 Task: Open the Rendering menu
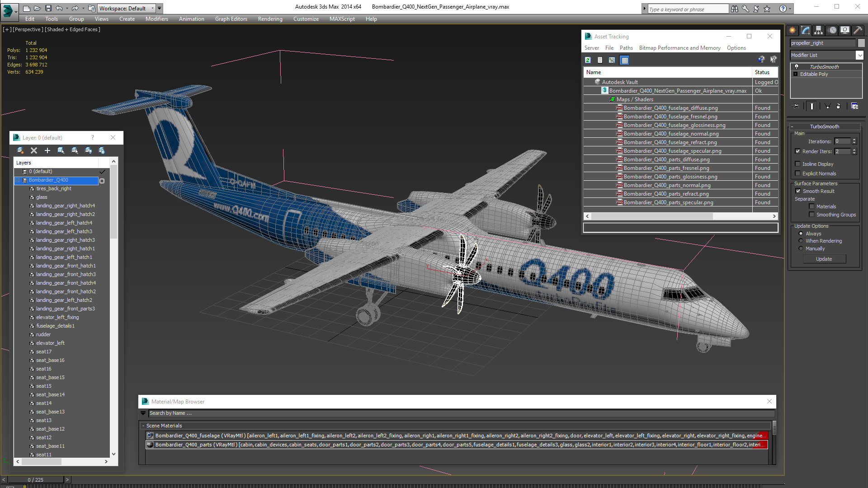270,19
